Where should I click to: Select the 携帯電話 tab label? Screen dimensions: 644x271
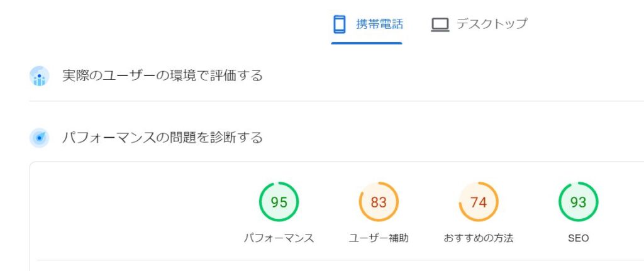(x=379, y=25)
